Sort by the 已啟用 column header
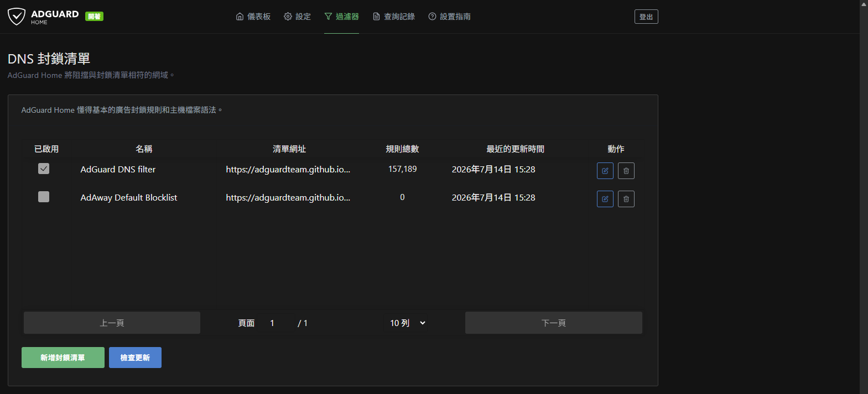Viewport: 868px width, 394px height. point(46,149)
